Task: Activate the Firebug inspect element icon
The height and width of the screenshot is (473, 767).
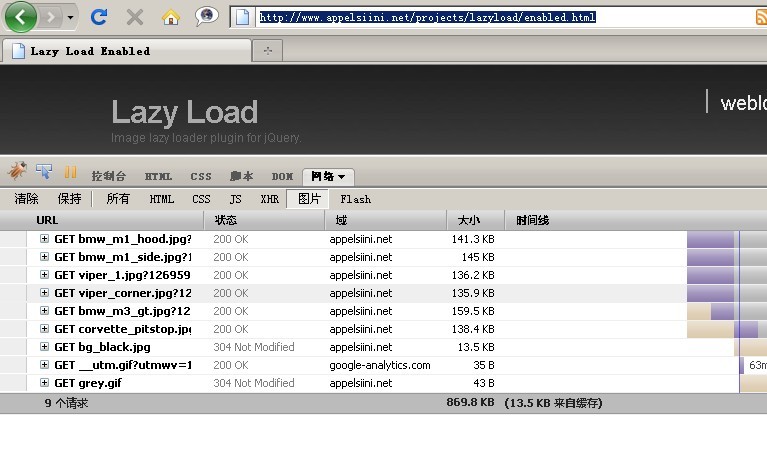Action: tap(44, 172)
